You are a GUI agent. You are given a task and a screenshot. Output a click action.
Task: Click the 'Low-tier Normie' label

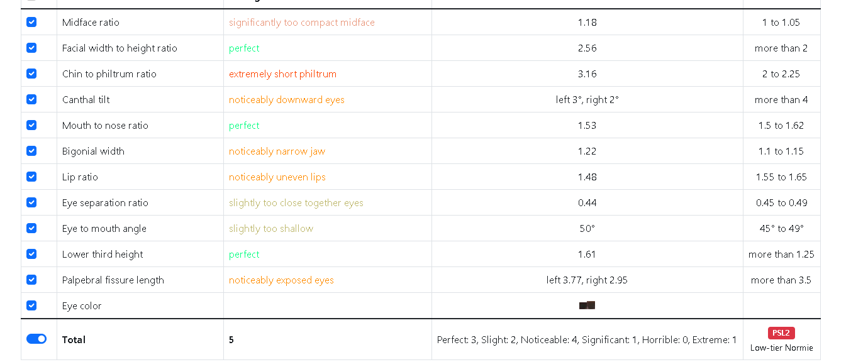click(x=781, y=348)
